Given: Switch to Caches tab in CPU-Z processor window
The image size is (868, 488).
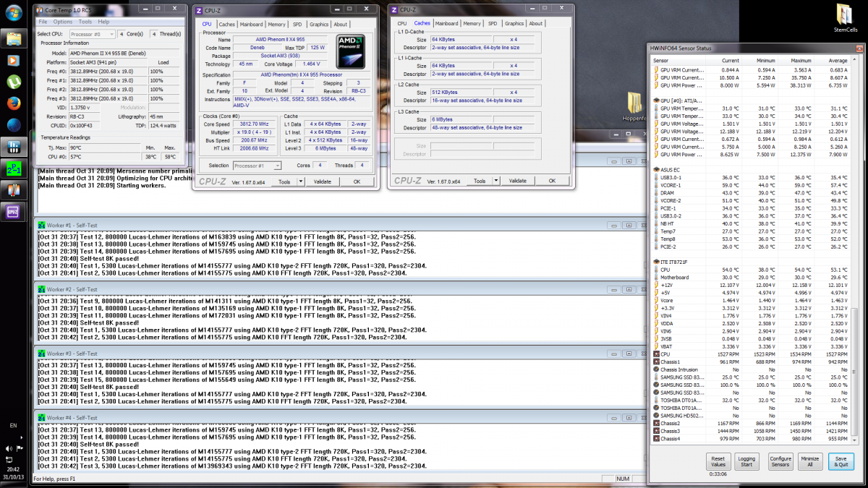Looking at the screenshot, I should click(226, 24).
